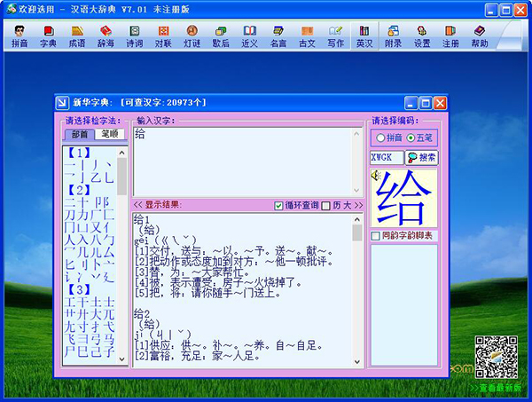Viewport: 532px width, 402px height.
Task: Select the radical 刀 in the list
Action: pyautogui.click(x=70, y=215)
